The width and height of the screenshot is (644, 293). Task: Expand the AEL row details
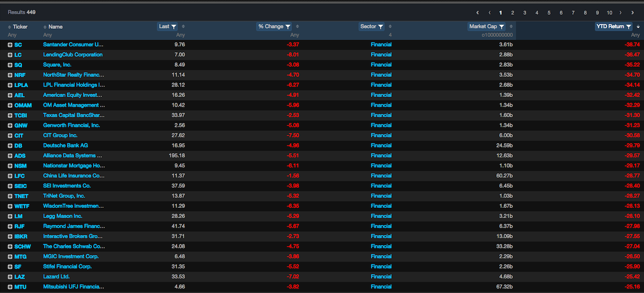pos(10,95)
